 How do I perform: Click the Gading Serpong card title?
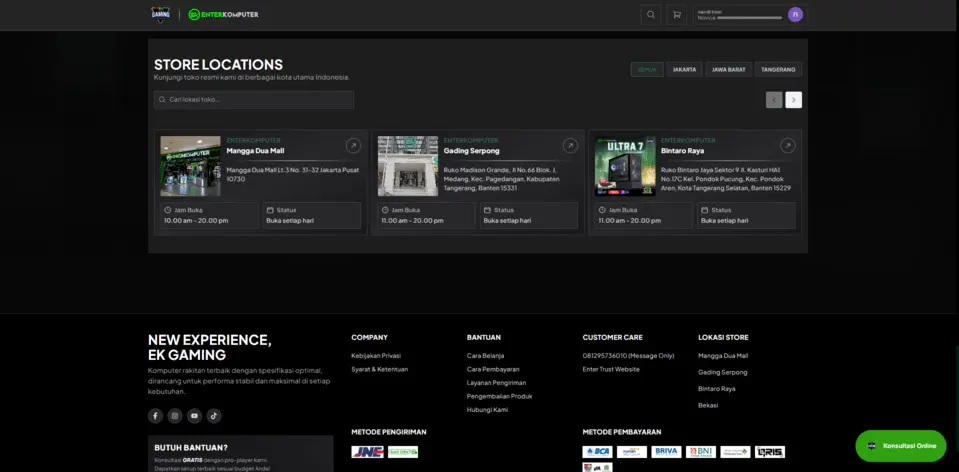tap(471, 150)
